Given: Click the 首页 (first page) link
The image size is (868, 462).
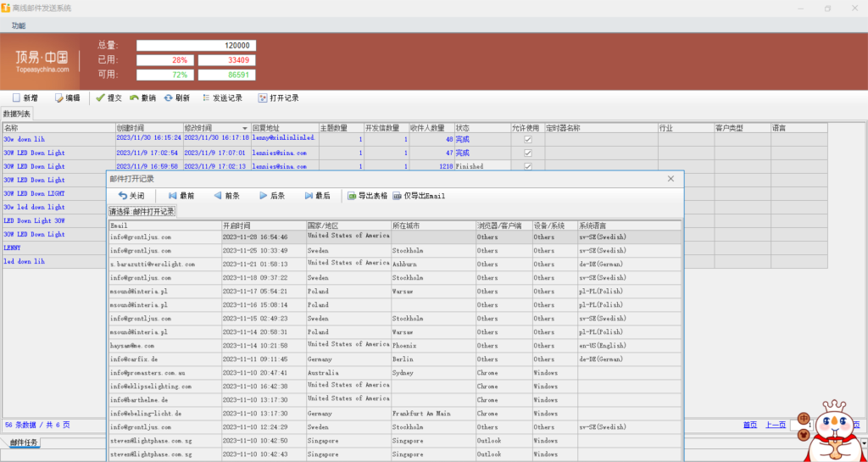Looking at the screenshot, I should (x=749, y=425).
